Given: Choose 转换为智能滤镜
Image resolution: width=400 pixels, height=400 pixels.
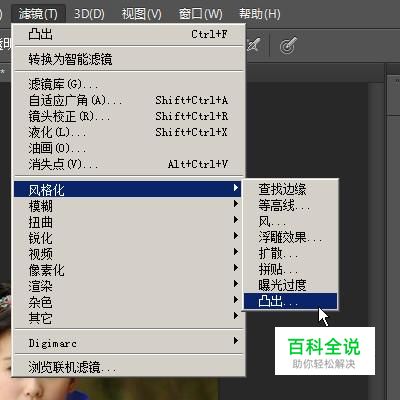Looking at the screenshot, I should click(128, 59).
